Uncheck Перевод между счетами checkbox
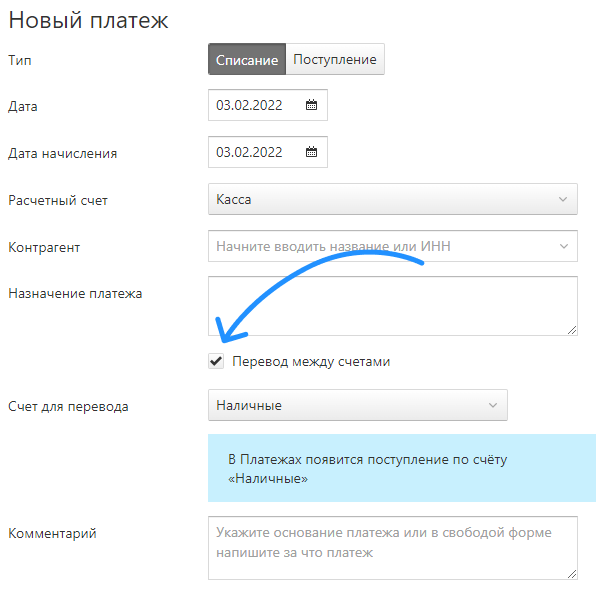 (x=216, y=361)
